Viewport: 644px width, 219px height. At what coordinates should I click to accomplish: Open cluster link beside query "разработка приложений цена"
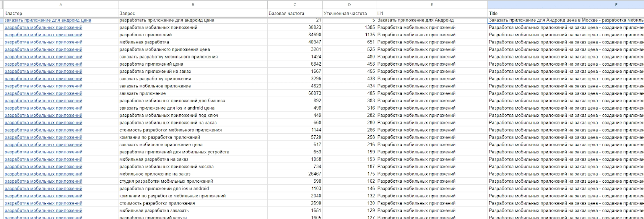[43, 64]
